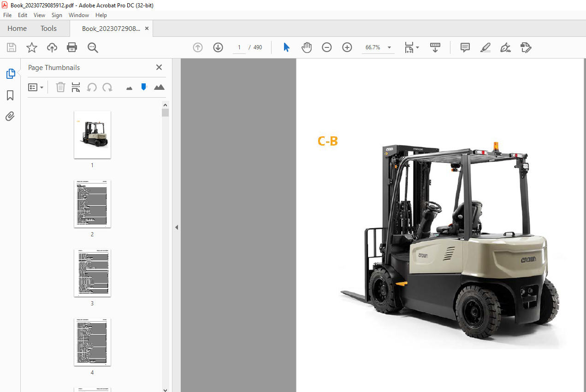Close the Page Thumbnails panel

[159, 67]
